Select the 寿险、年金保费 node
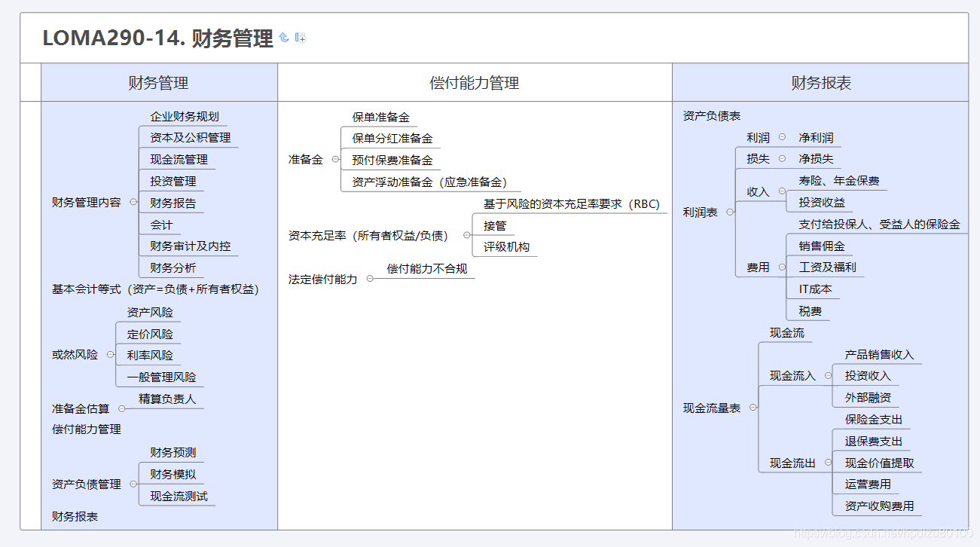This screenshot has height=547, width=980. 839,182
